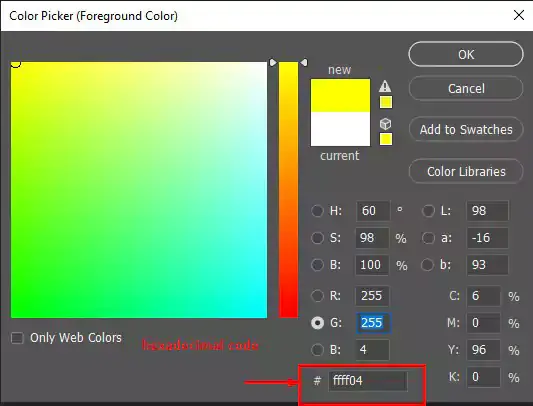Select the web-safe color swatch below the cube
Screen dimensions: 533x406
point(386,139)
